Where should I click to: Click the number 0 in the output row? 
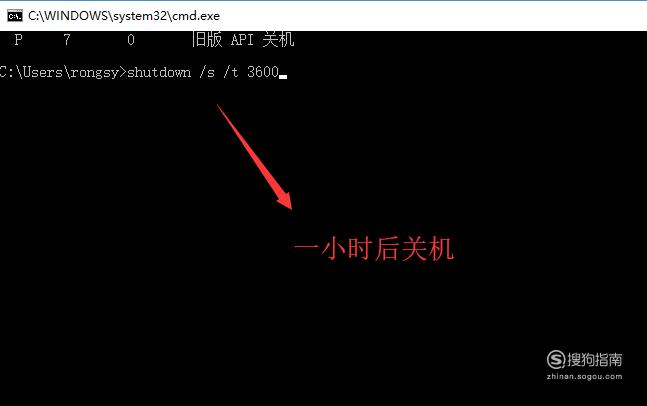click(131, 40)
